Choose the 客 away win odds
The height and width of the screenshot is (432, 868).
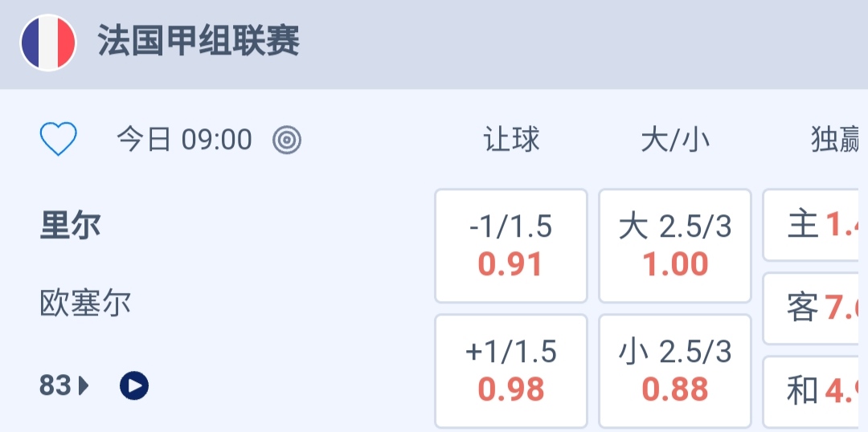tap(815, 308)
